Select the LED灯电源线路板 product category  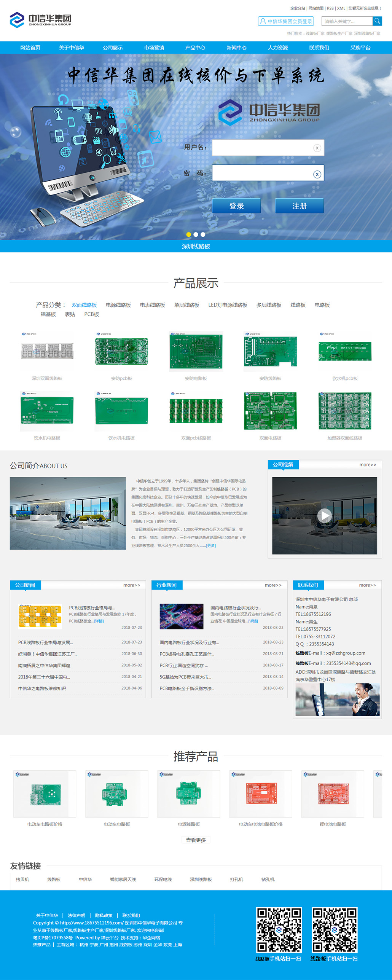(x=228, y=305)
